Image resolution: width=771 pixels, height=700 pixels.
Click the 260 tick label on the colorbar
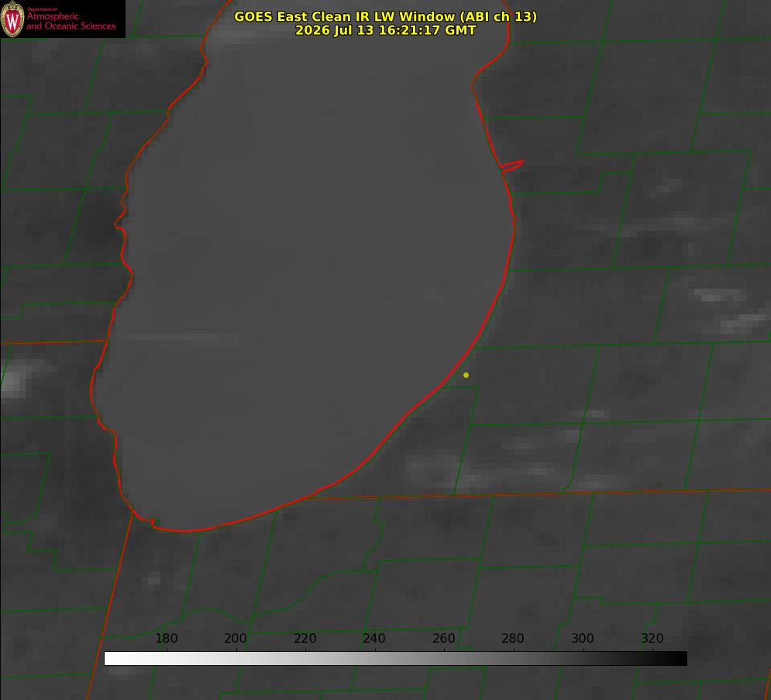point(443,638)
